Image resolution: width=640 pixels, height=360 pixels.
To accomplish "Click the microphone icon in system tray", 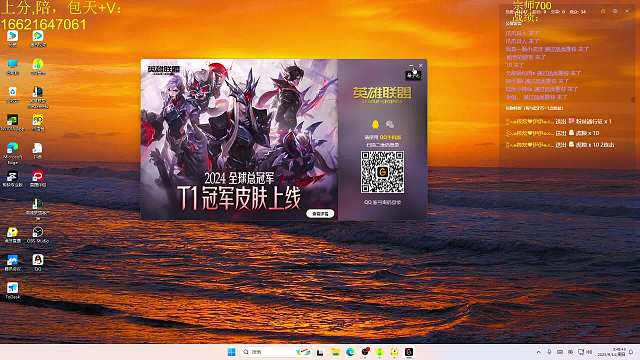I will tap(549, 352).
